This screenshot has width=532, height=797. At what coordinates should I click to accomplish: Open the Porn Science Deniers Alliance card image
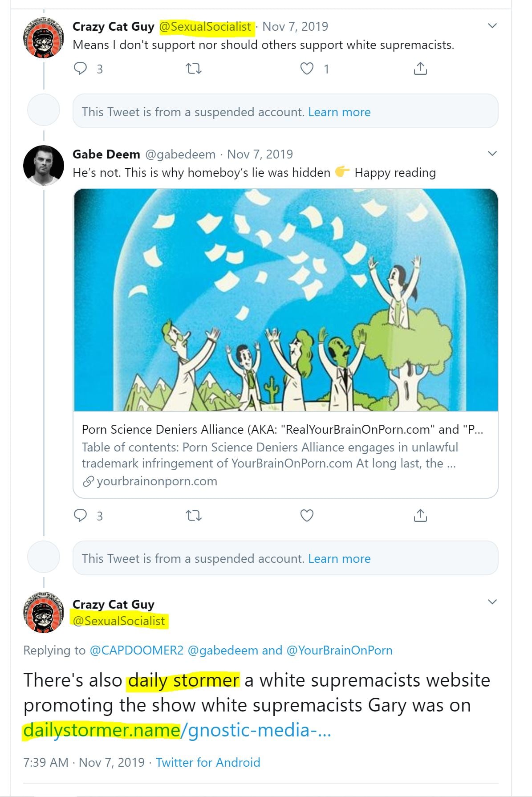pyautogui.click(x=285, y=300)
